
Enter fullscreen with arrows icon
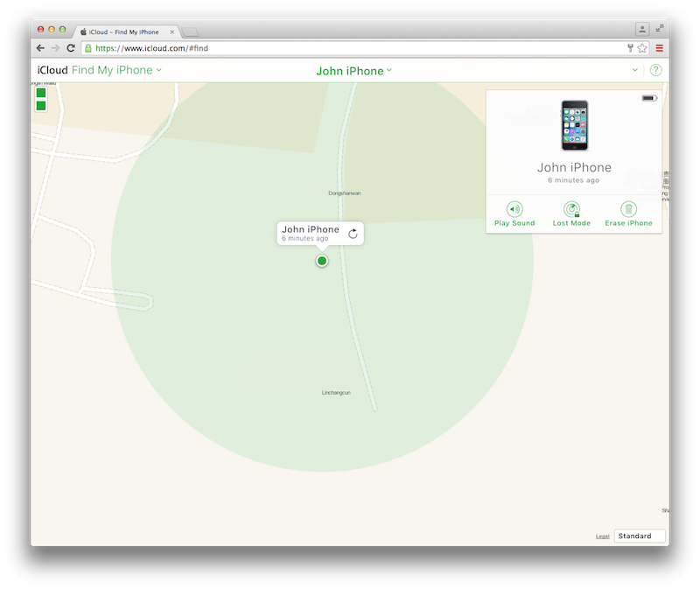[x=660, y=29]
